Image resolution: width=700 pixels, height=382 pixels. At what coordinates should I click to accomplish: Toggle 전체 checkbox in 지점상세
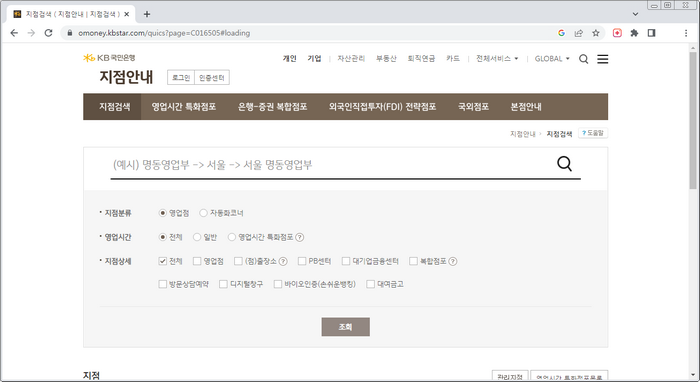coord(162,261)
